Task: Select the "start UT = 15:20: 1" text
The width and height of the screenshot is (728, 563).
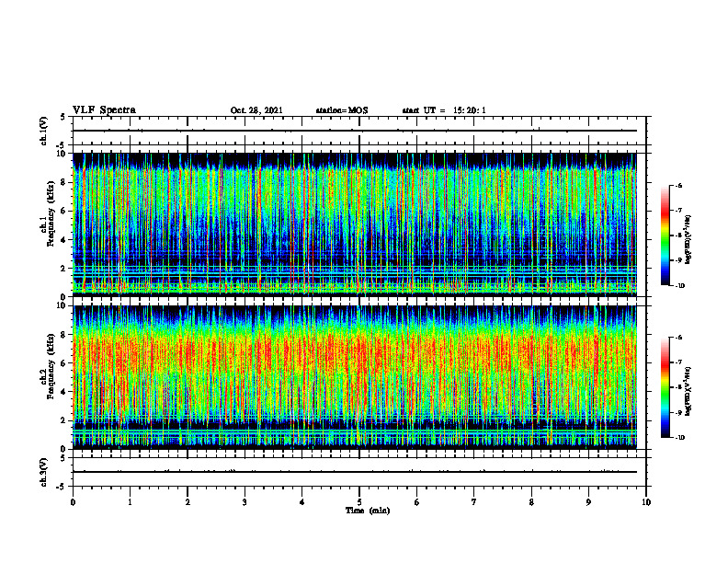Action: tap(444, 110)
